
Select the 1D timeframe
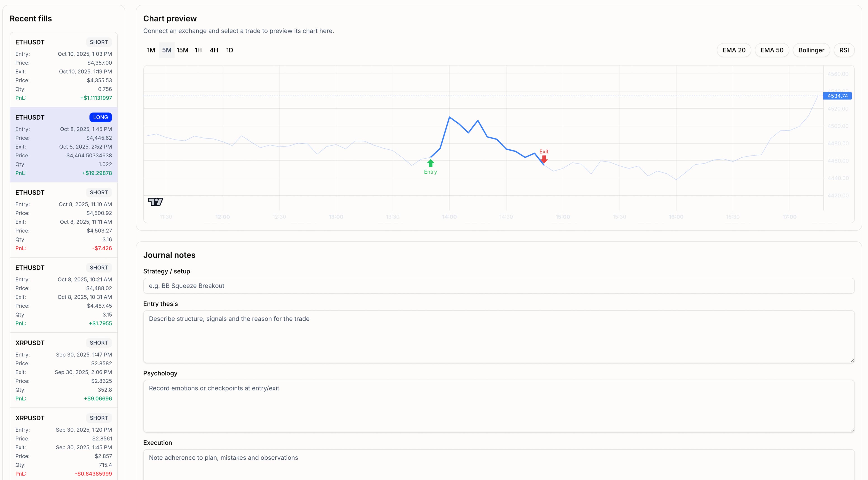229,50
